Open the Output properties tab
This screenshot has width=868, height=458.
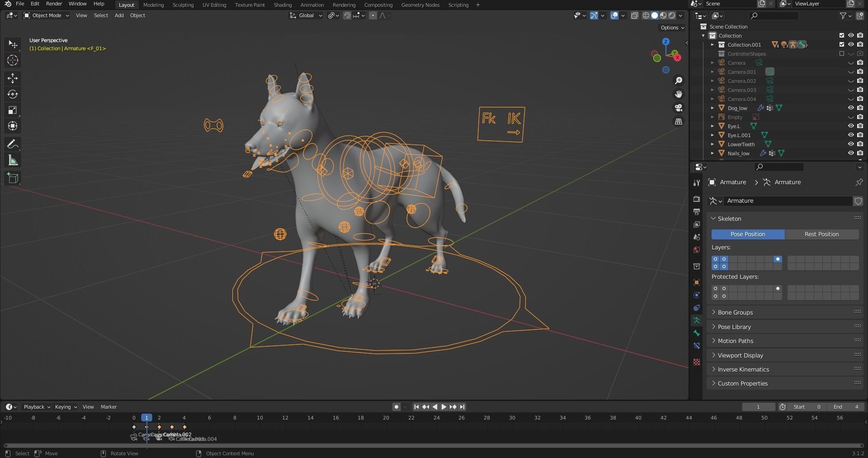tap(697, 212)
